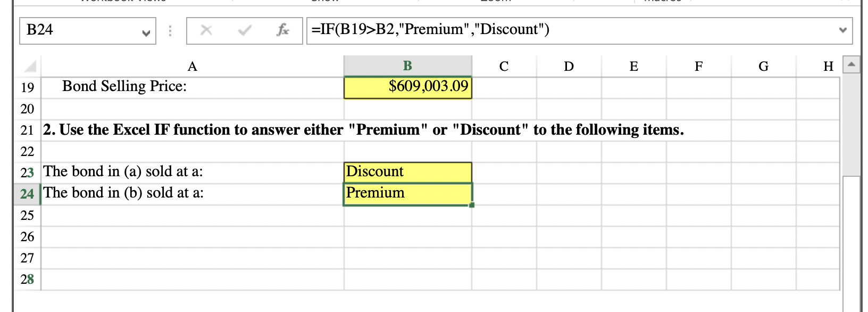Screen dimensions: 868x312
Task: Select column A header
Action: (x=193, y=67)
